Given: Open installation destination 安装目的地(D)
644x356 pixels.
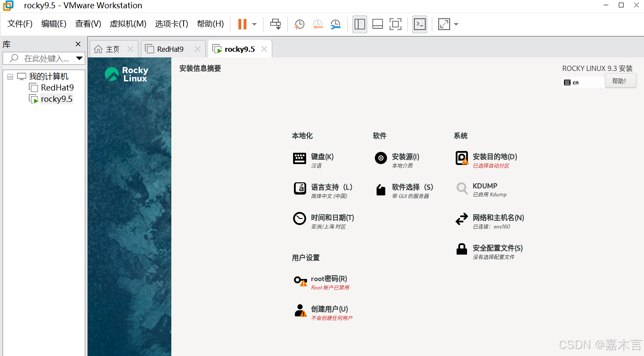Looking at the screenshot, I should (486, 160).
